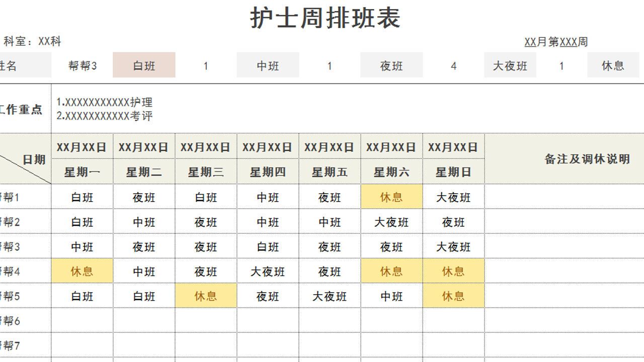
Task: Click the title 护士周排班表
Action: (325, 18)
